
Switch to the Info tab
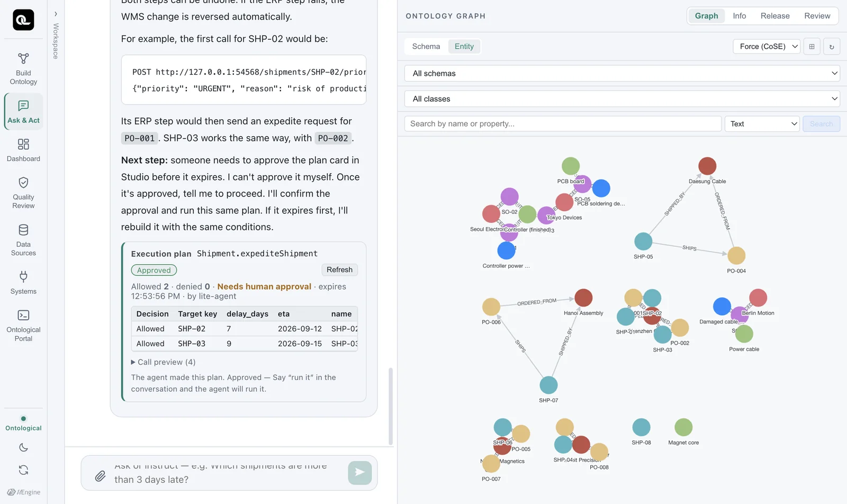(740, 16)
